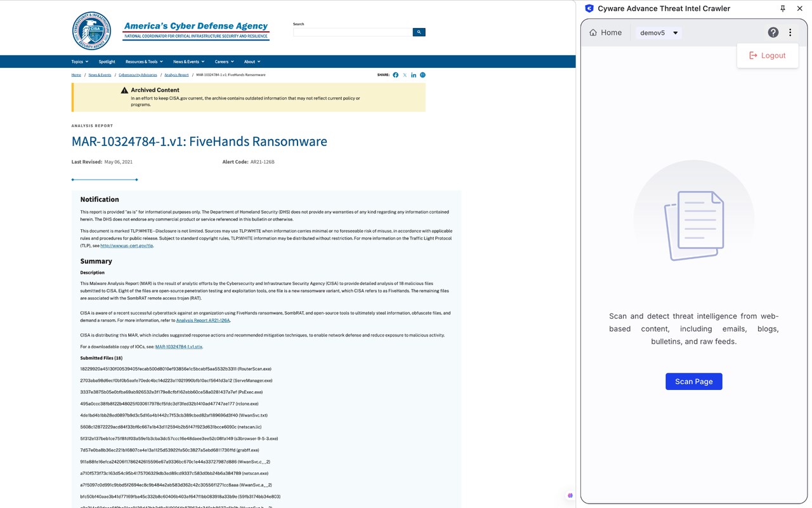Click the grabff.exe hash line
This screenshot has width=812, height=508.
click(167, 450)
